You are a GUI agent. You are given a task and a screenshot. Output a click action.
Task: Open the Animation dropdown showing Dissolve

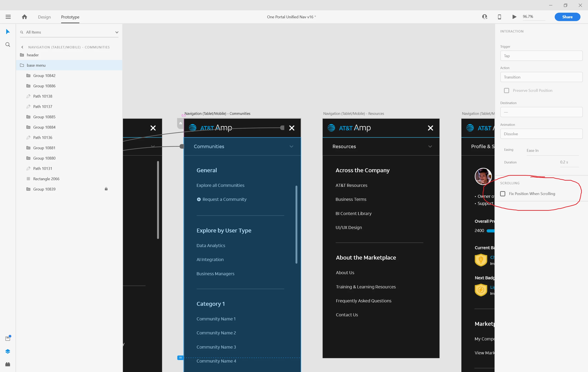[x=541, y=134]
